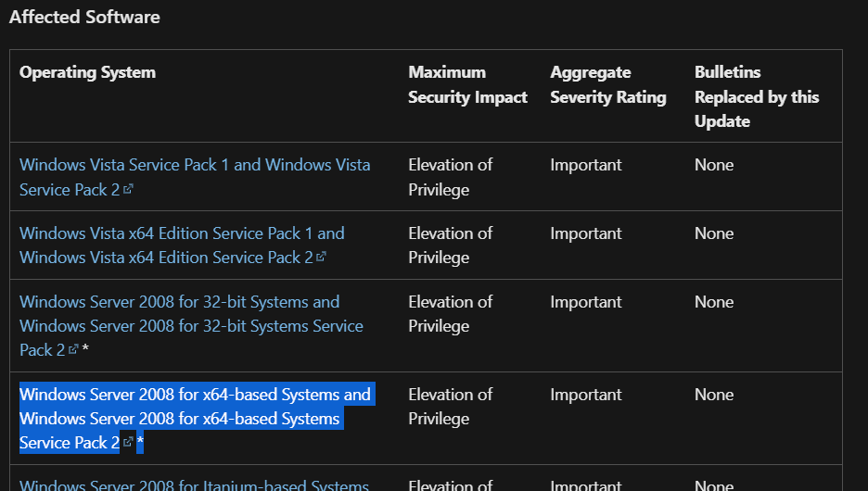868x491 pixels.
Task: Click None in Server 2008 32-bit row
Action: (x=714, y=302)
